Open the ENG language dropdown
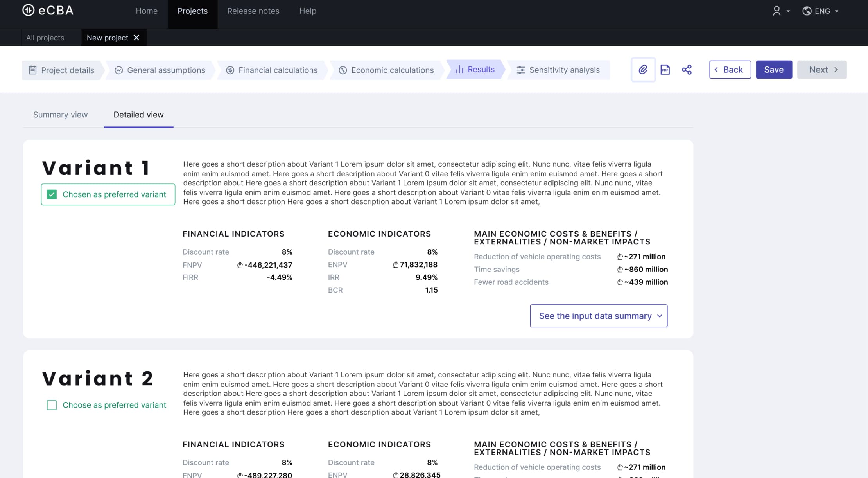 tap(821, 11)
